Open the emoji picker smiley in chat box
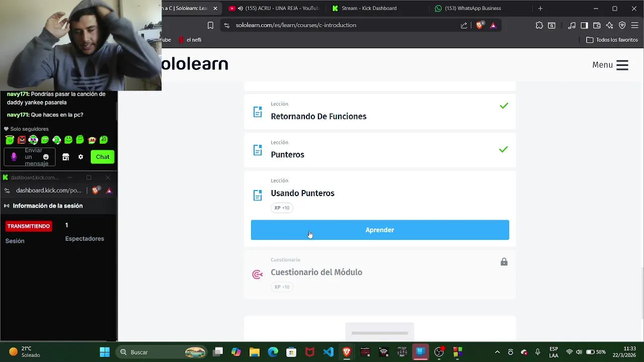 click(x=46, y=157)
